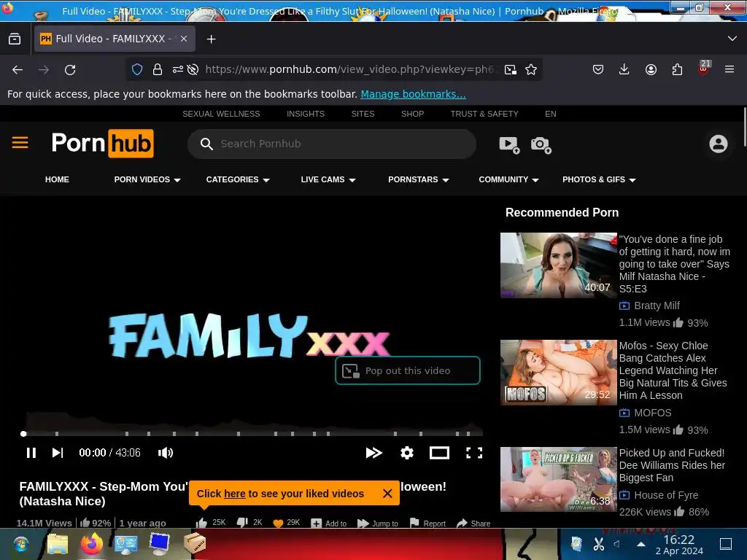Open the file manager folder on taskbar
The height and width of the screenshot is (560, 747).
pos(57,544)
